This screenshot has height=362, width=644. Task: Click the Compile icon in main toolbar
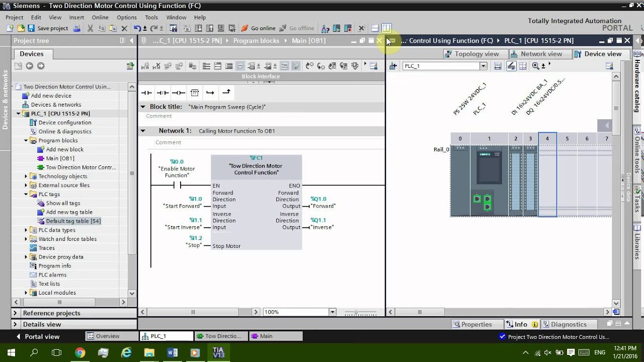coord(187,28)
